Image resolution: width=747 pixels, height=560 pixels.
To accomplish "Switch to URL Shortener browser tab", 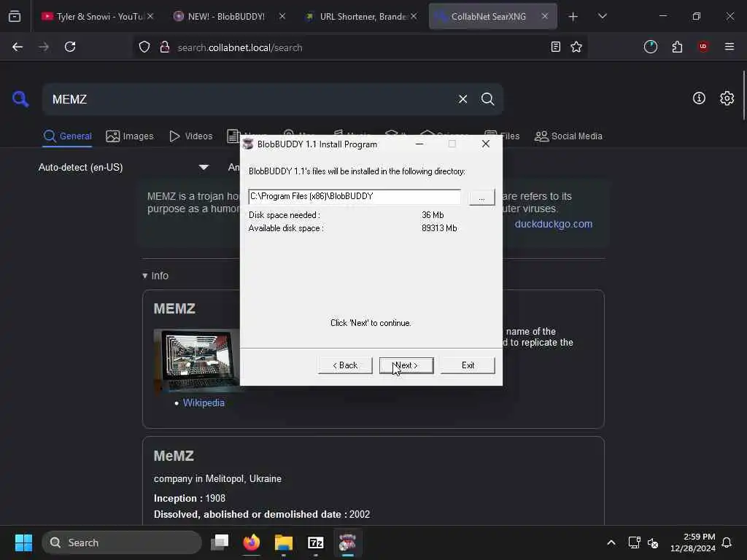I will 356,17.
